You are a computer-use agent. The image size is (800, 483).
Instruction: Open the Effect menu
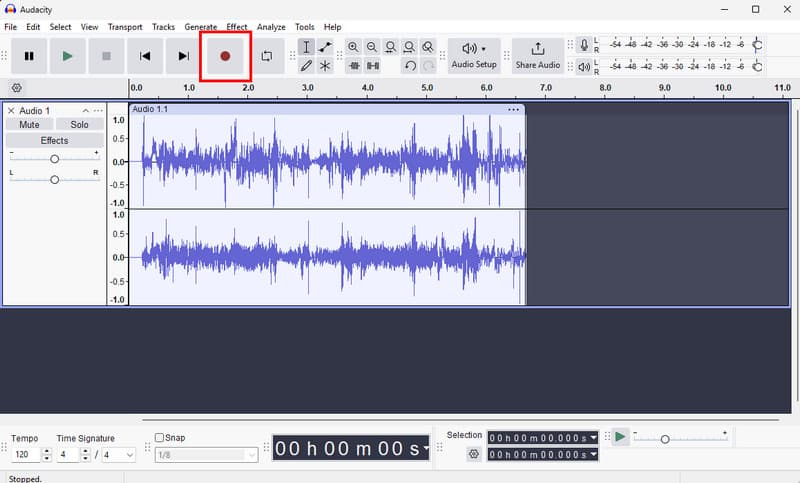[237, 27]
